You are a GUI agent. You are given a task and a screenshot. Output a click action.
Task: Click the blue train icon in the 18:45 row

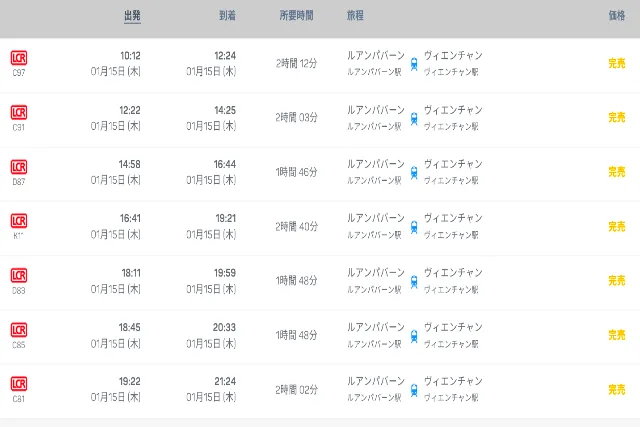coord(414,336)
